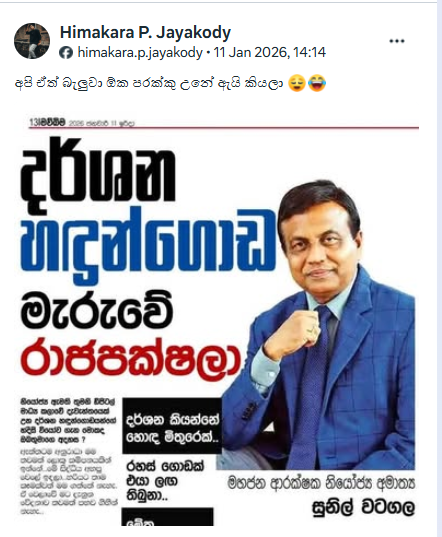Select the Sinhala post caption text
The image size is (442, 537).
[x=149, y=84]
